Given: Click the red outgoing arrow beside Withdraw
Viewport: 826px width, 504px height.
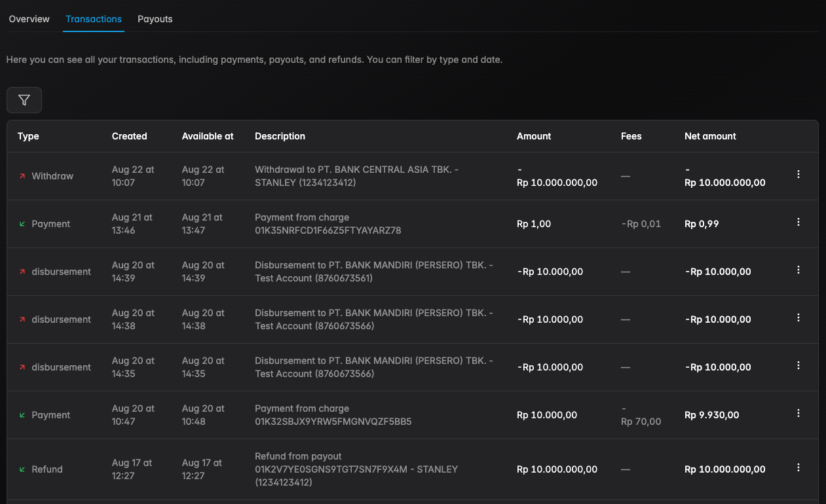Looking at the screenshot, I should [x=22, y=175].
